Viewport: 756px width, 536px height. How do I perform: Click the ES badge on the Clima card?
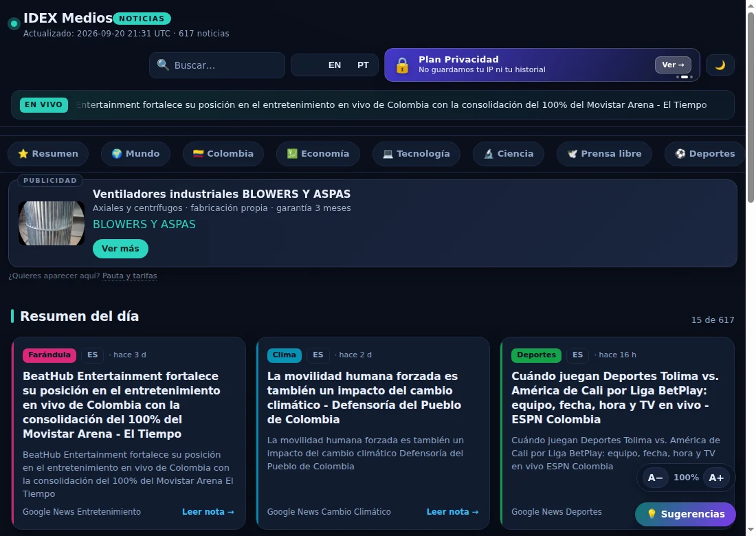coord(318,355)
